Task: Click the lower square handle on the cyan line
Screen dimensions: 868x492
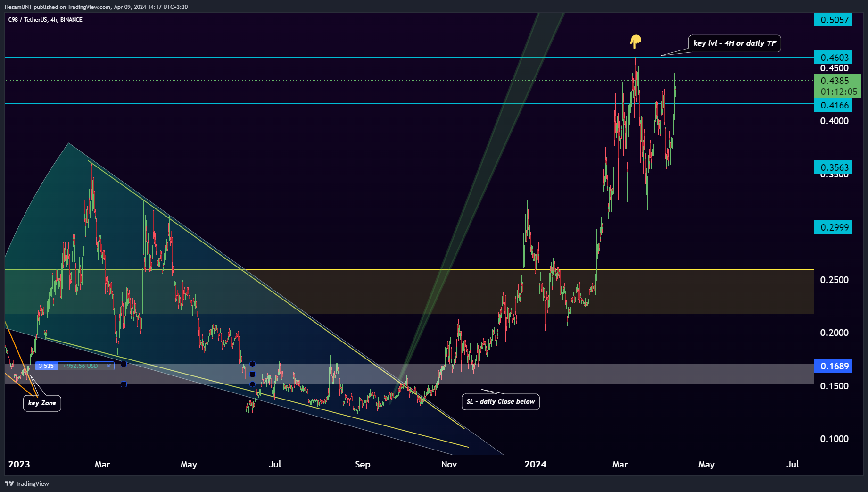Action: 124,384
